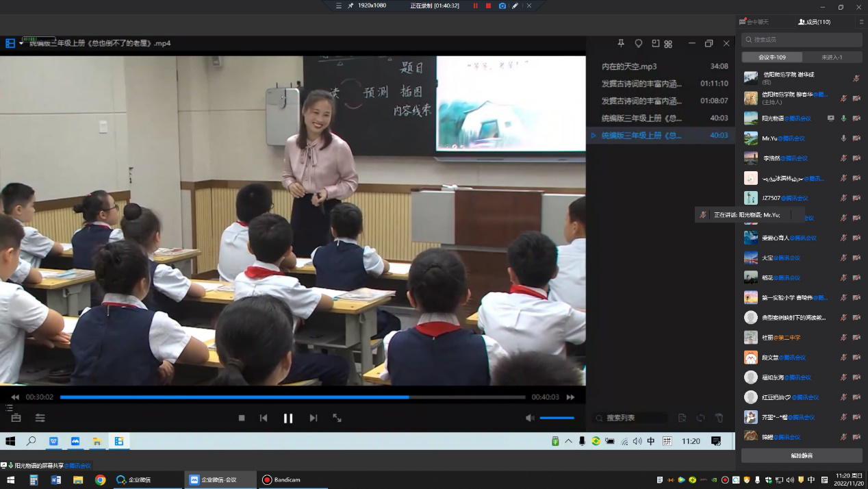The image size is (868, 489).
Task: Expand hidden system tray icons in shared screen
Action: tap(568, 441)
